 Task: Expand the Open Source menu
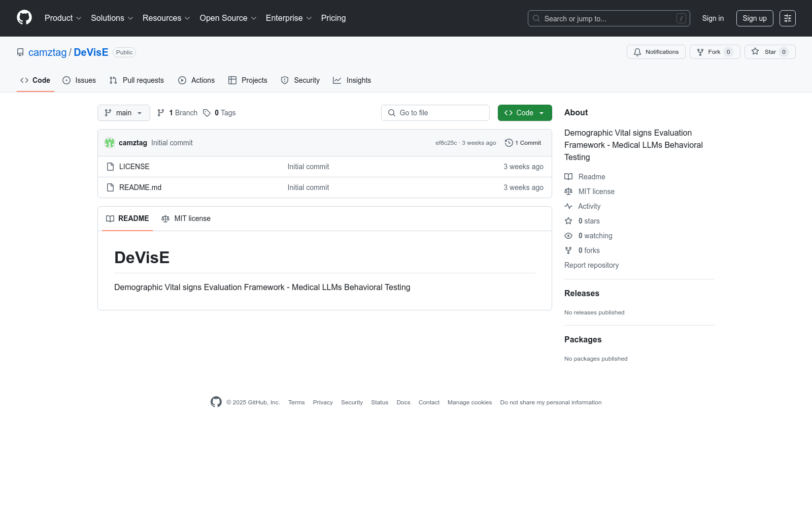(x=228, y=18)
